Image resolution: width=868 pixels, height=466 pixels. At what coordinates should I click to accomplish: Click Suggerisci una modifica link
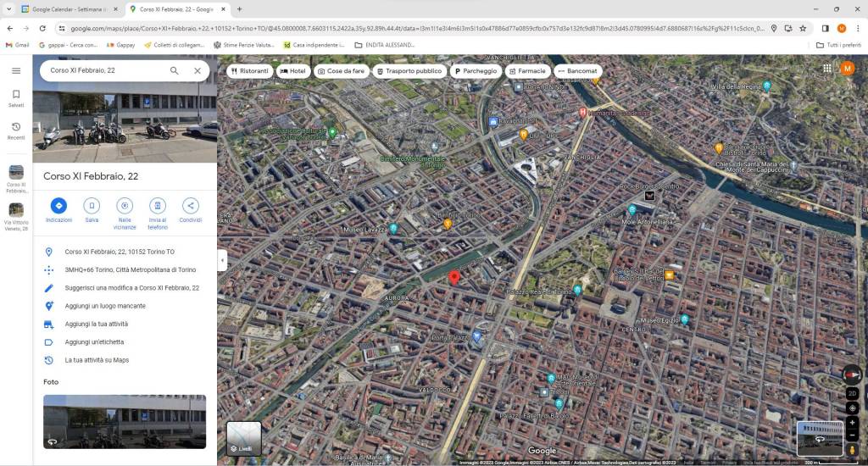pyautogui.click(x=131, y=288)
